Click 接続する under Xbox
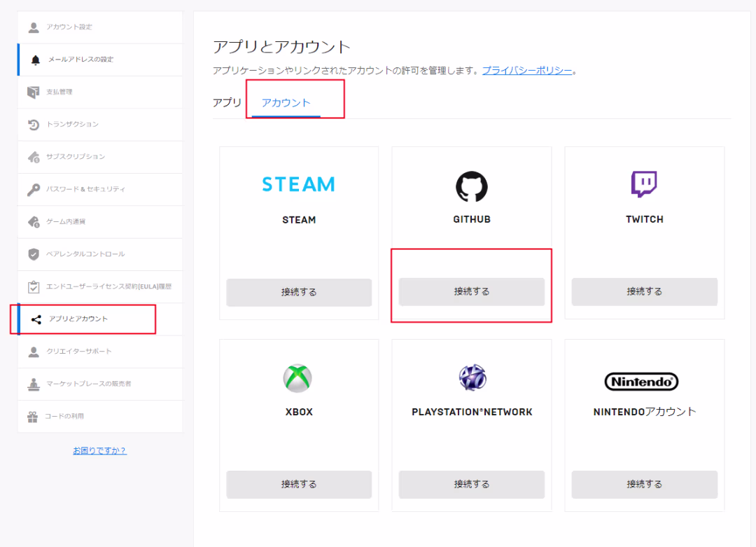The image size is (756, 547). coord(299,484)
